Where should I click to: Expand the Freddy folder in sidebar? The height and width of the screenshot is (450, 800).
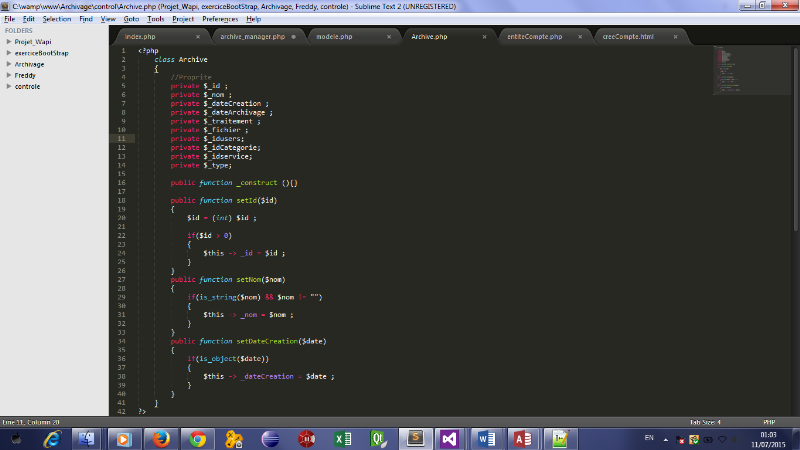click(9, 75)
